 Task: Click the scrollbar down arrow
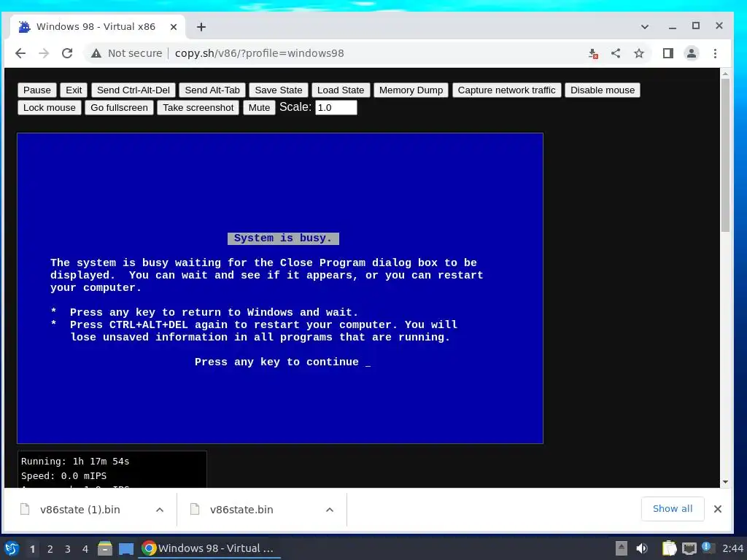click(x=725, y=482)
